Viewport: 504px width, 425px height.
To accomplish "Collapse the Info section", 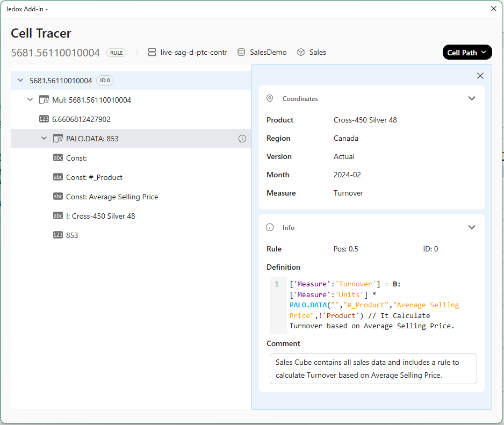I will (472, 227).
